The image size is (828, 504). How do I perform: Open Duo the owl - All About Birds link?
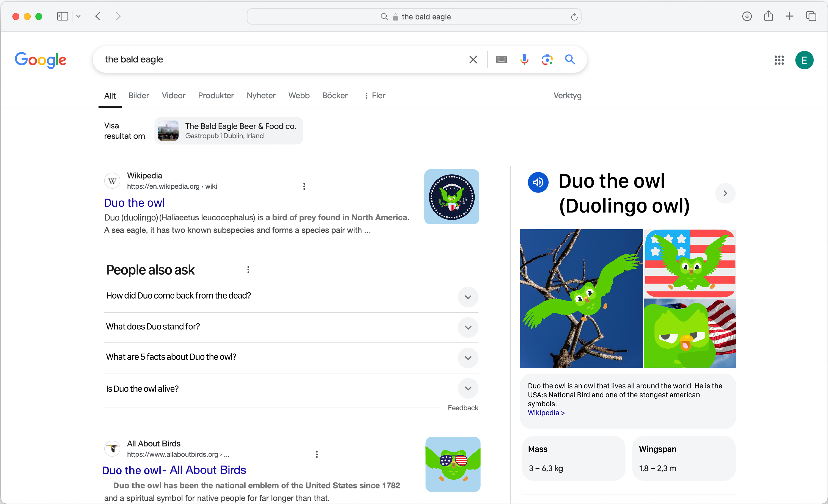[174, 470]
